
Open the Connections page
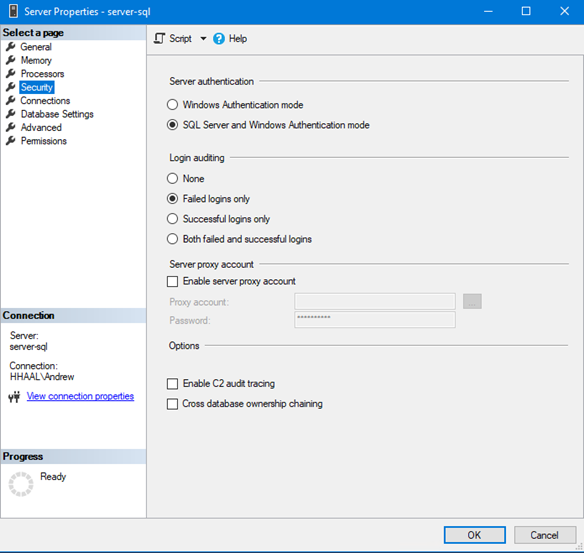(45, 101)
